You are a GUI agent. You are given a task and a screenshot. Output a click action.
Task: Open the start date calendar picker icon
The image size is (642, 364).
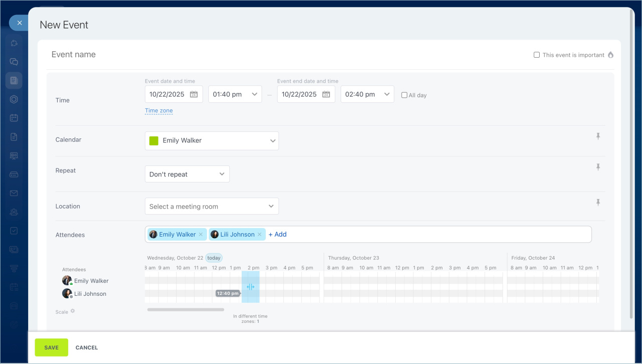[x=194, y=94]
